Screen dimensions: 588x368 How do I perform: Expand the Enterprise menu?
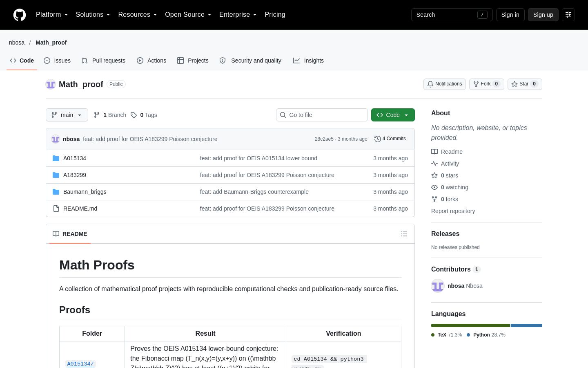coord(238,15)
